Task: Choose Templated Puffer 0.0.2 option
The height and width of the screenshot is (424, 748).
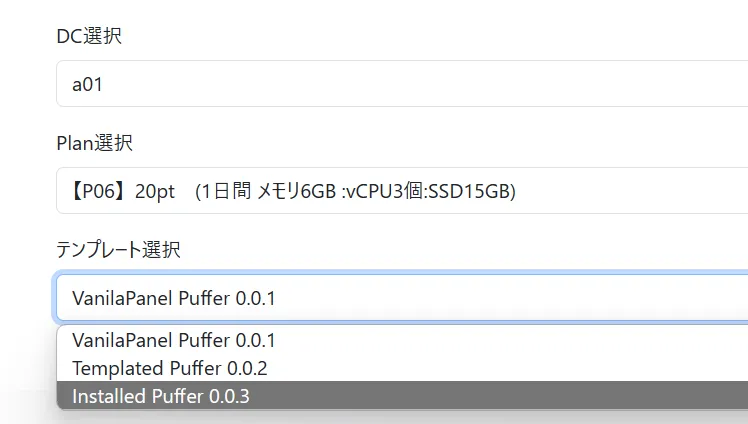Action: pos(170,368)
